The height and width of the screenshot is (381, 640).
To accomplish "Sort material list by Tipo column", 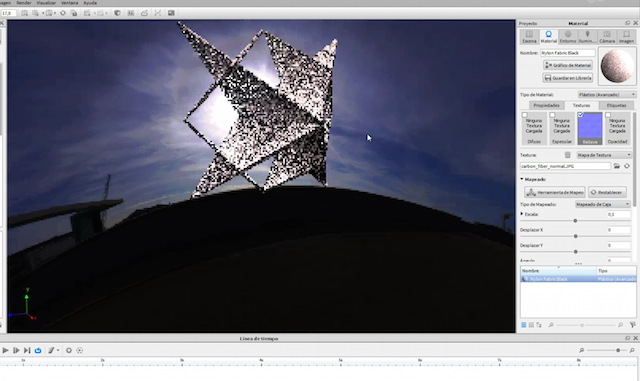I will coord(616,271).
